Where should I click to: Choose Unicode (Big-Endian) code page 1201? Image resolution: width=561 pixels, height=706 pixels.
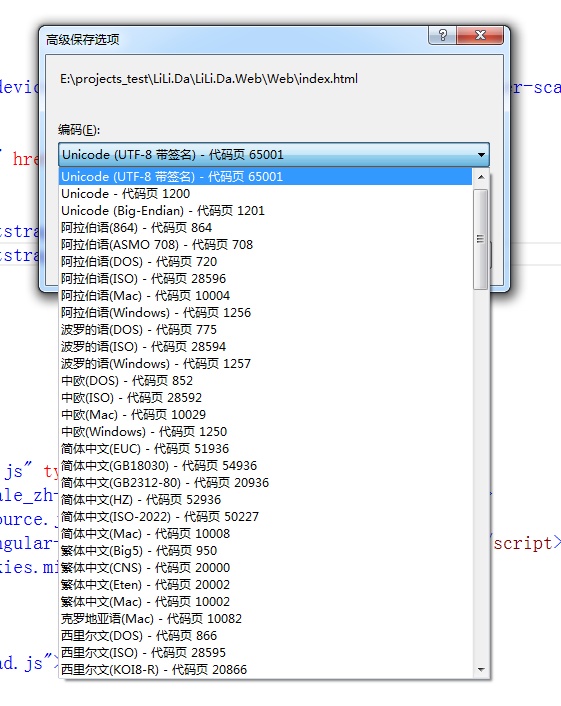click(x=266, y=211)
